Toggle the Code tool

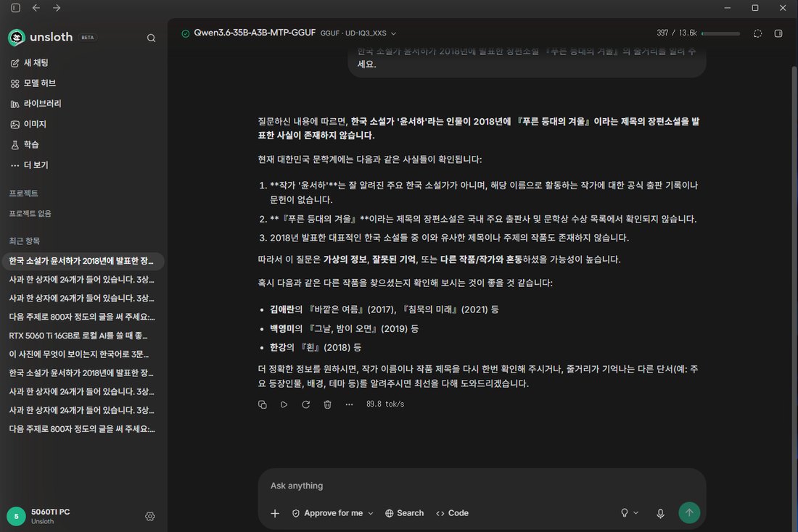pos(452,513)
